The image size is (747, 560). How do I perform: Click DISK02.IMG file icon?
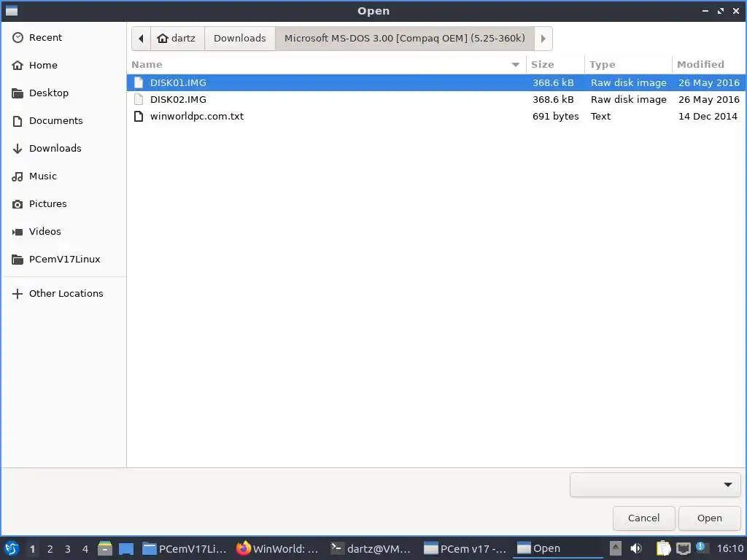pos(139,99)
